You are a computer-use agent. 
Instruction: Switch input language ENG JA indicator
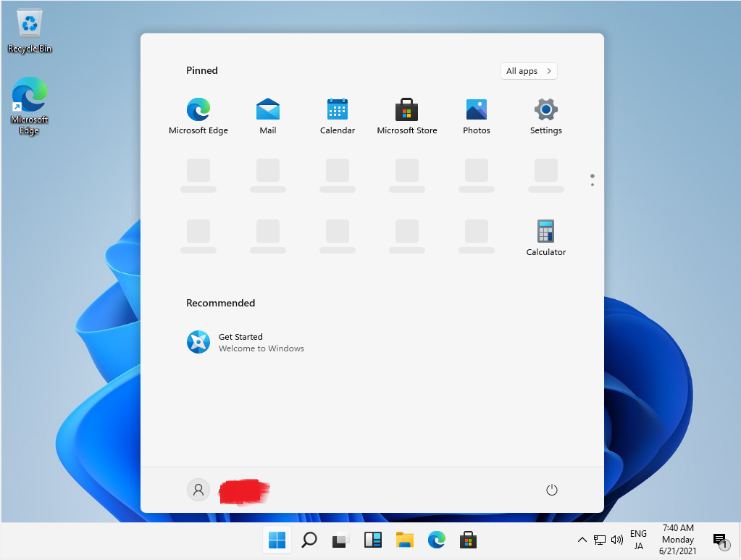(x=638, y=540)
